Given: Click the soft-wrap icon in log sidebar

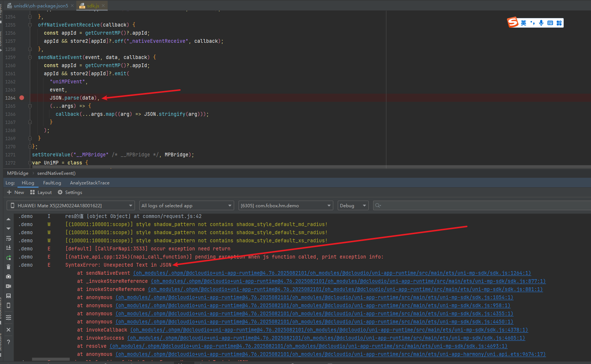Looking at the screenshot, I should click(x=8, y=238).
